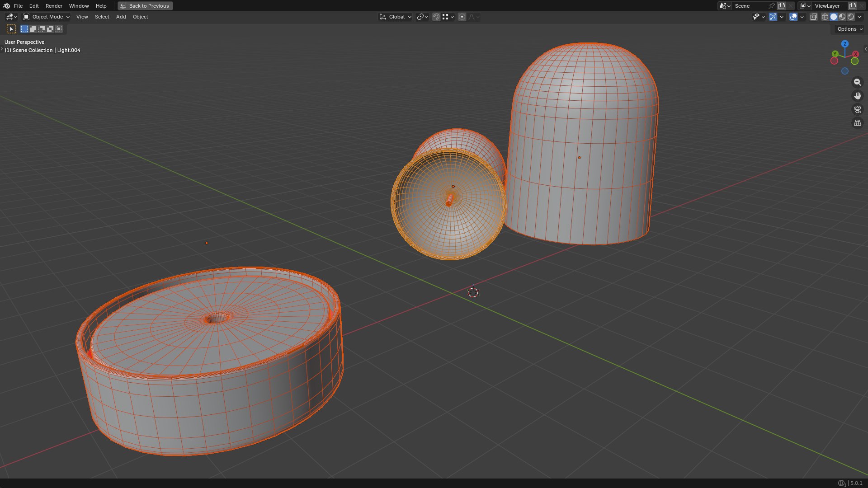The image size is (868, 488).
Task: Open the Object Mode dropdown
Action: coord(46,17)
